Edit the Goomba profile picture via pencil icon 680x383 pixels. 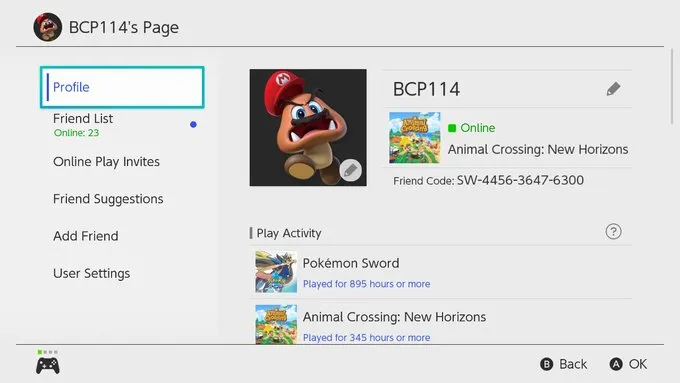[350, 170]
